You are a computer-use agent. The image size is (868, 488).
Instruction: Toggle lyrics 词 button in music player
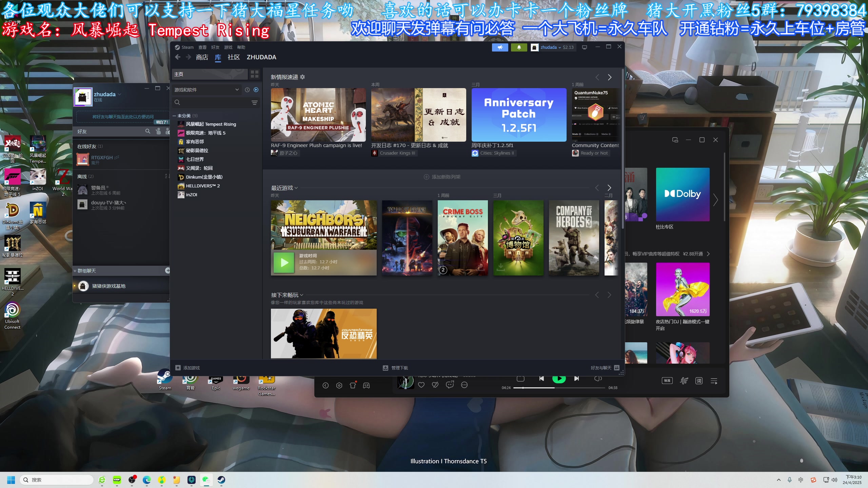(699, 381)
